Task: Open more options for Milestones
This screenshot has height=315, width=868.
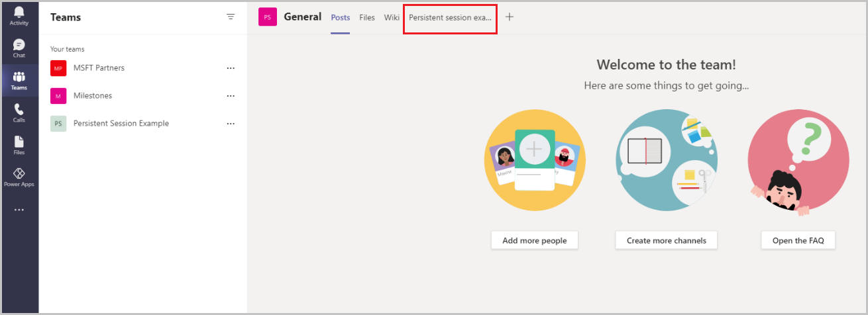Action: click(231, 96)
